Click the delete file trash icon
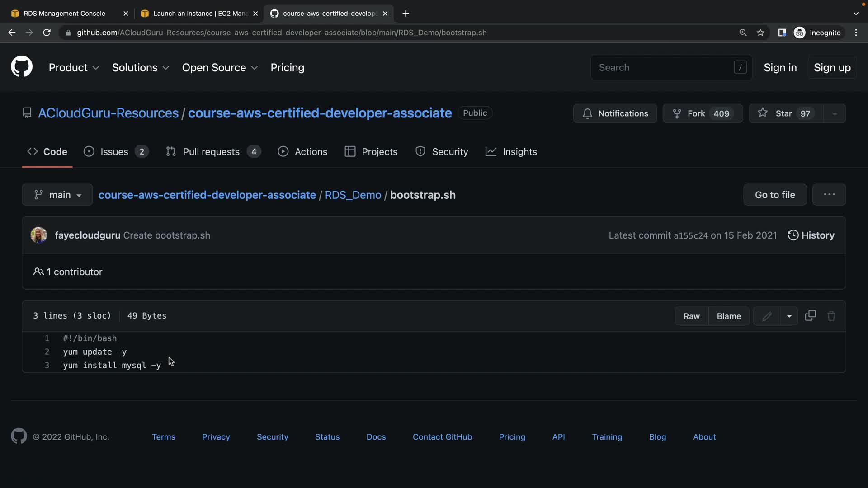The height and width of the screenshot is (488, 868). [x=831, y=316]
